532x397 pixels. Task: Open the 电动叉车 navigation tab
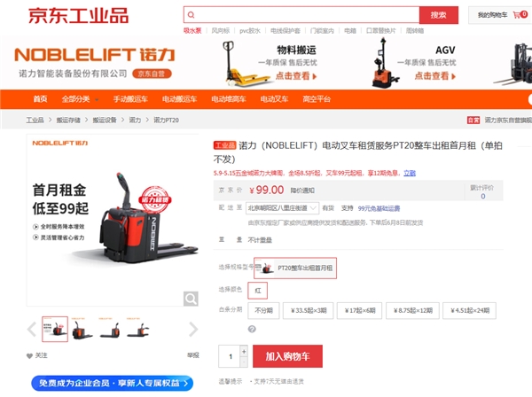[274, 99]
